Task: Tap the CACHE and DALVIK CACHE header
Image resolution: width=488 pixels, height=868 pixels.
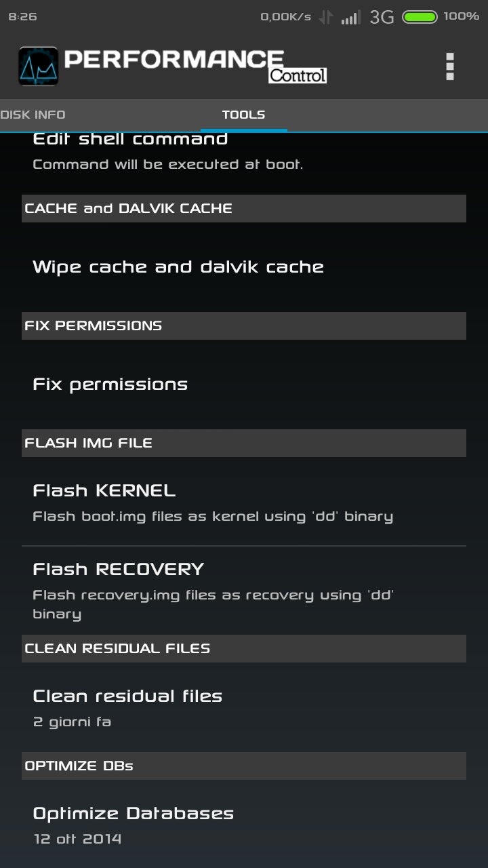Action: [244, 208]
